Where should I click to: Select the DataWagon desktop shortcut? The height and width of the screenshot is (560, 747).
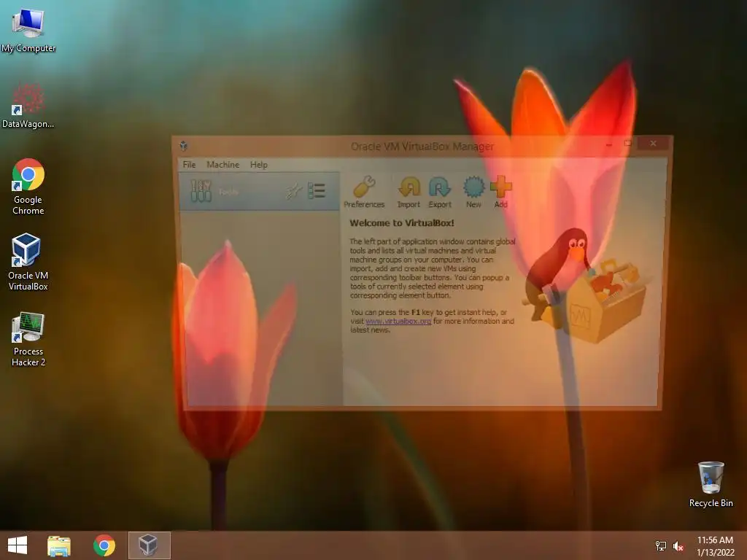pyautogui.click(x=28, y=106)
